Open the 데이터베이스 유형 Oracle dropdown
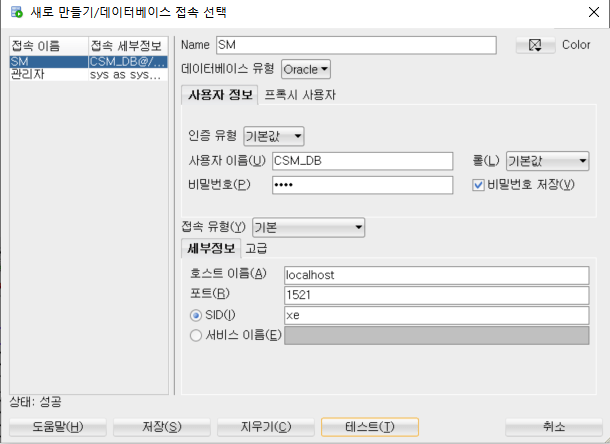Screen dimensions: 610x444 (306, 70)
